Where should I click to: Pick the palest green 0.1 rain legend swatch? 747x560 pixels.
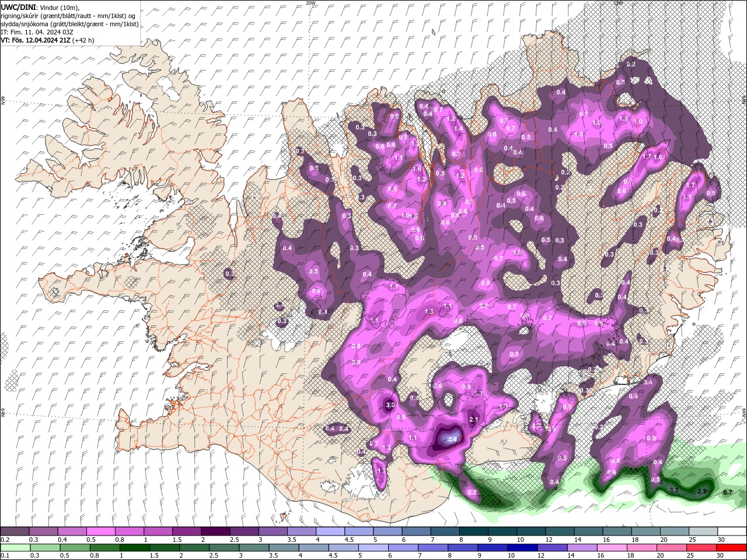click(x=15, y=548)
